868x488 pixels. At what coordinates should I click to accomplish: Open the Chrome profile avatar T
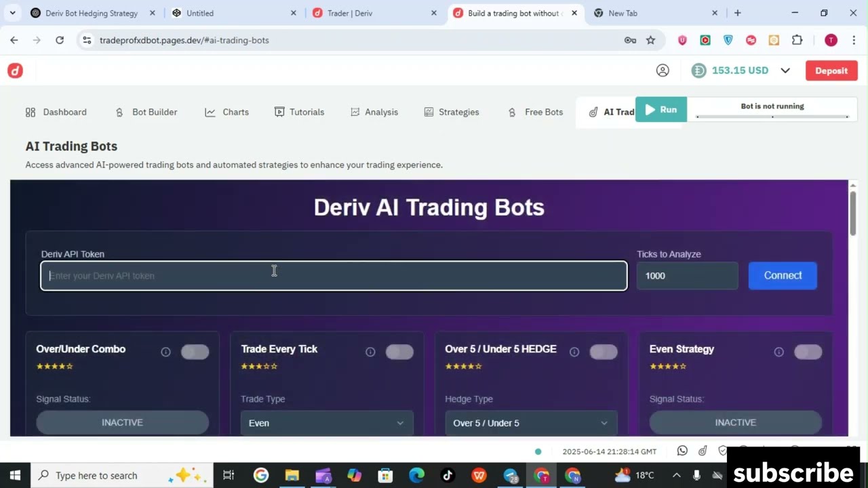click(831, 40)
